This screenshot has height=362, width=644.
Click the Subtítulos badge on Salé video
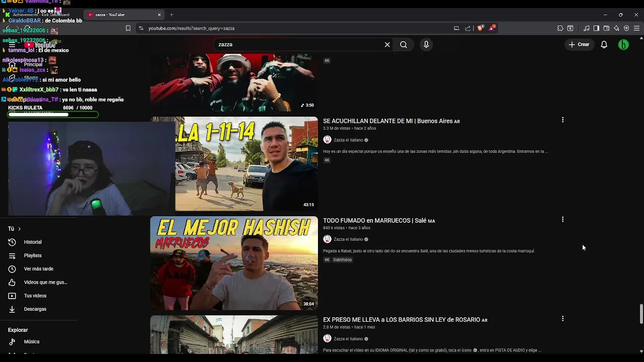tap(342, 260)
